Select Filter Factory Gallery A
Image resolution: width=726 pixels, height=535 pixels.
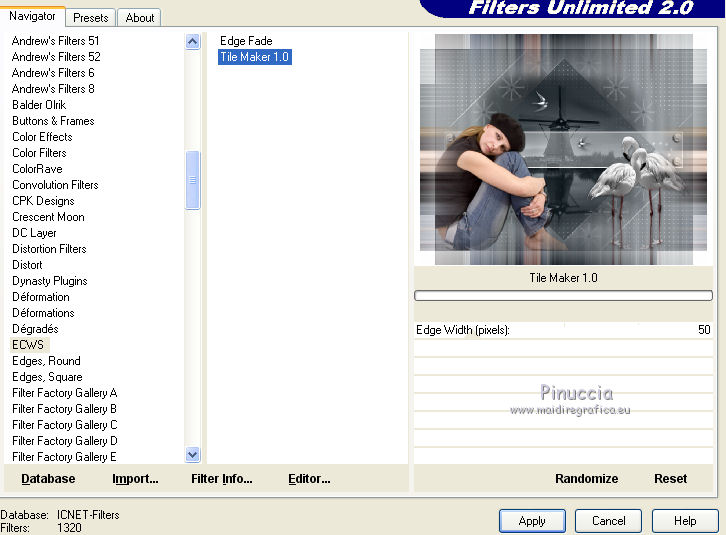tap(65, 393)
